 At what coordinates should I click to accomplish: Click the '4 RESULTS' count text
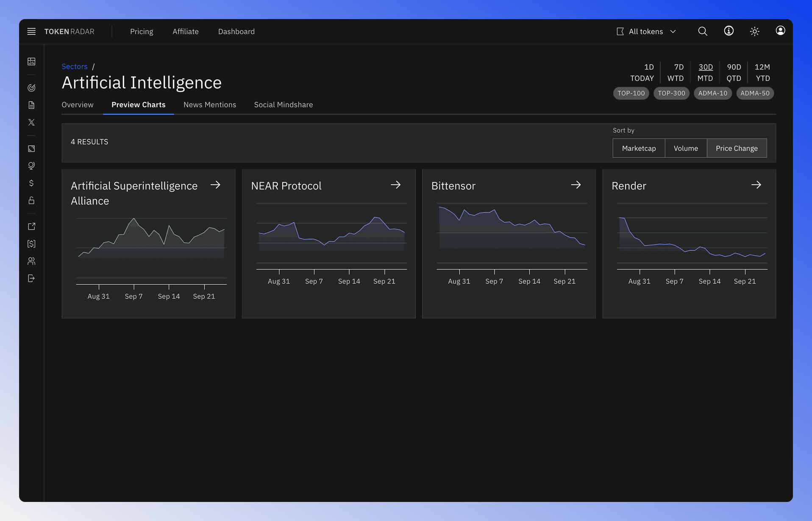[89, 142]
